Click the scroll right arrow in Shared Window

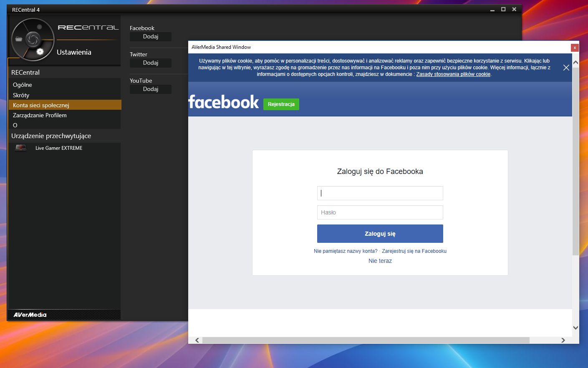coord(563,340)
